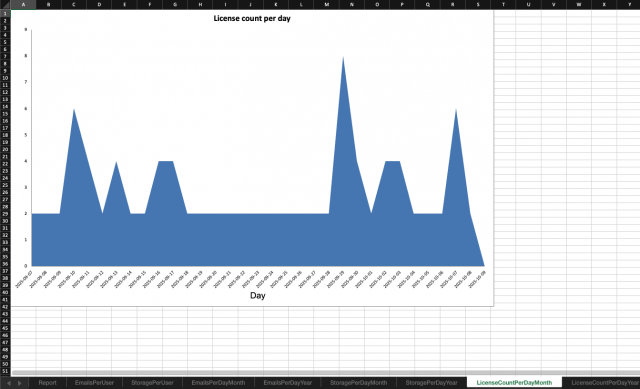Click the peak at 2025-09-29 in chart

click(343, 58)
